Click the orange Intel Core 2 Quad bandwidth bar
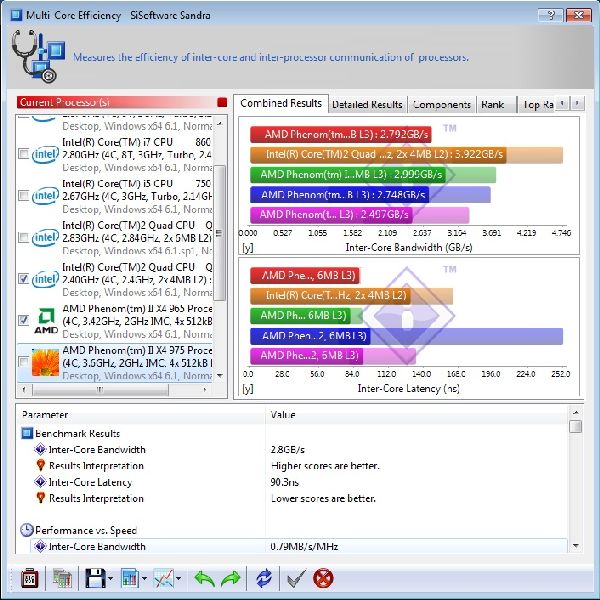 406,155
